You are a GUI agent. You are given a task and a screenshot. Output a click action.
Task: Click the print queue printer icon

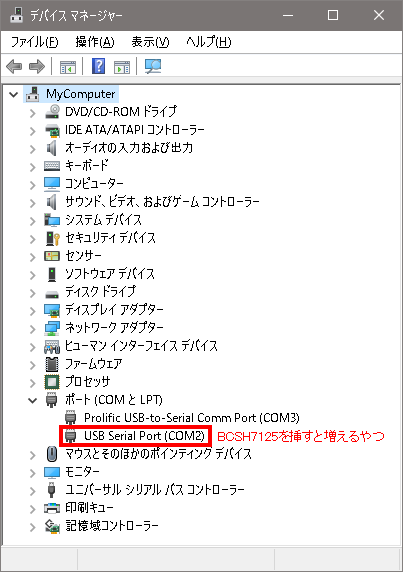52,507
